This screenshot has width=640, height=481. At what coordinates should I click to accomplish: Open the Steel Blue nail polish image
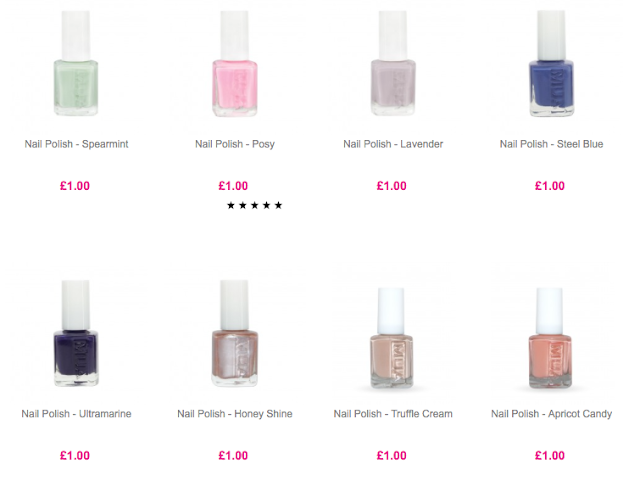[x=551, y=63]
